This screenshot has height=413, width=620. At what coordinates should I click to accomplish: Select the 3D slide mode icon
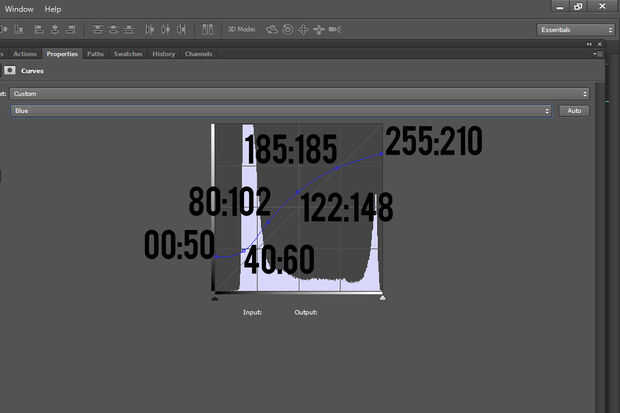click(x=319, y=29)
